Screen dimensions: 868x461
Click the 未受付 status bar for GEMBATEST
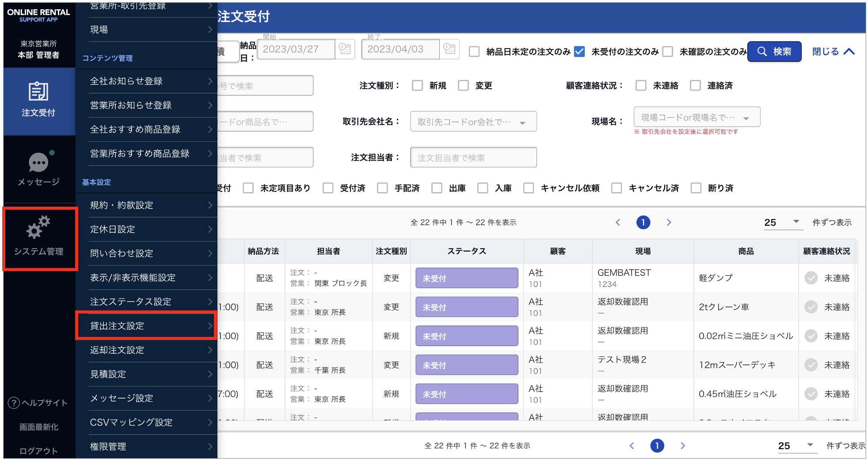(x=466, y=278)
